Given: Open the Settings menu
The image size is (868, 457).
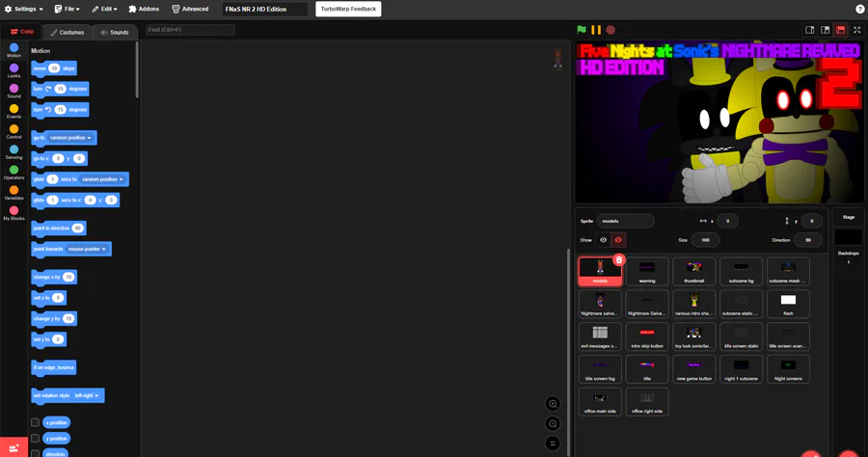Looking at the screenshot, I should pyautogui.click(x=24, y=9).
